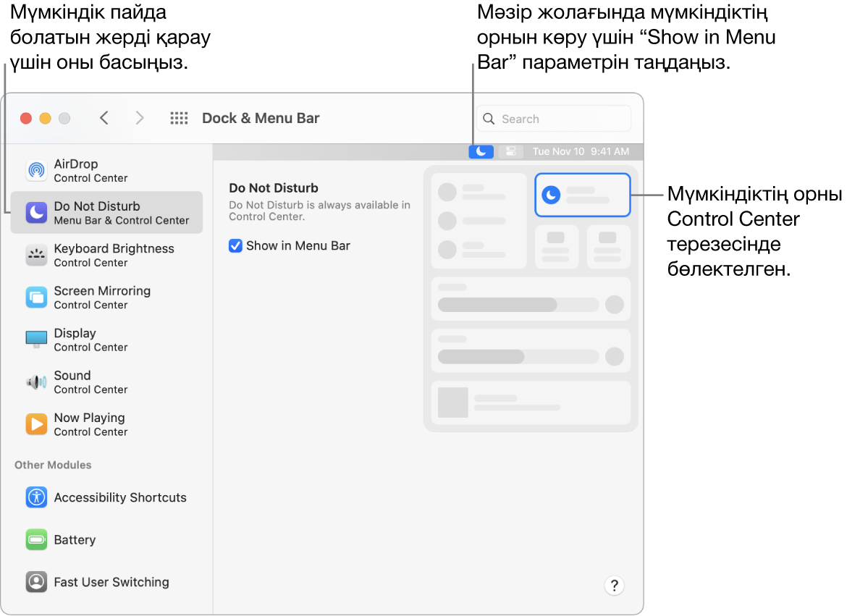Navigate back with the left arrow
The height and width of the screenshot is (616, 847).
point(104,118)
